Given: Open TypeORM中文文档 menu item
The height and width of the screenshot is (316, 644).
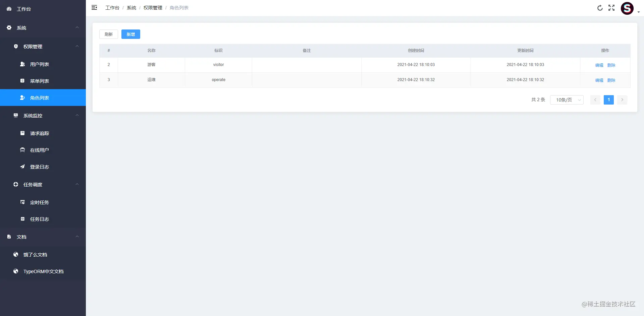Looking at the screenshot, I should click(x=43, y=271).
